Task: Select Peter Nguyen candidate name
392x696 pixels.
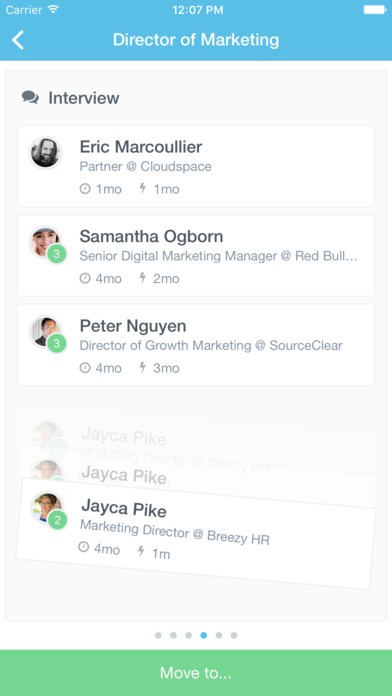Action: 133,326
